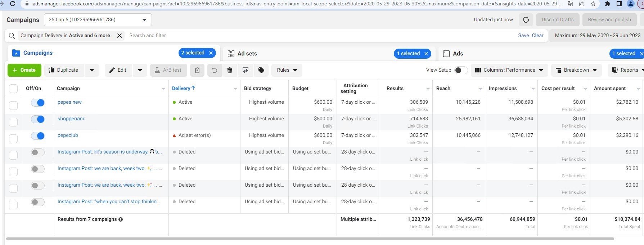
Task: Open the browser side panel icon
Action: pos(619,4)
